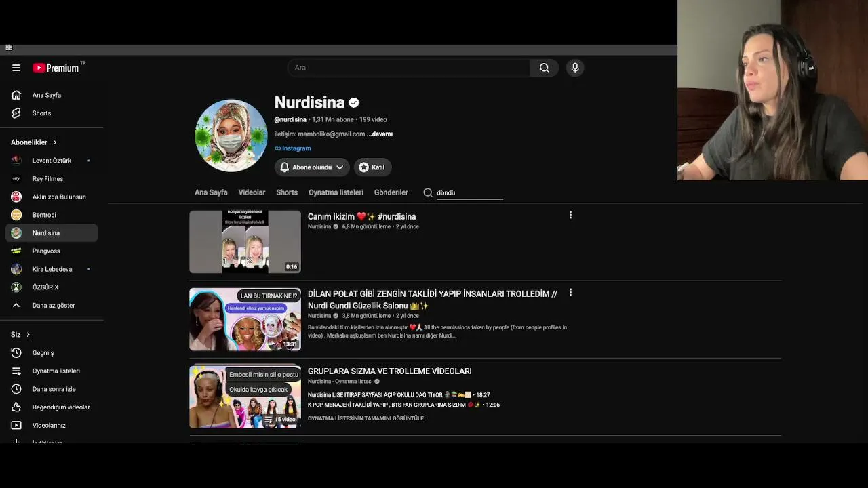The width and height of the screenshot is (868, 488).
Task: Open the 15 video playlist thumbnail
Action: (245, 397)
